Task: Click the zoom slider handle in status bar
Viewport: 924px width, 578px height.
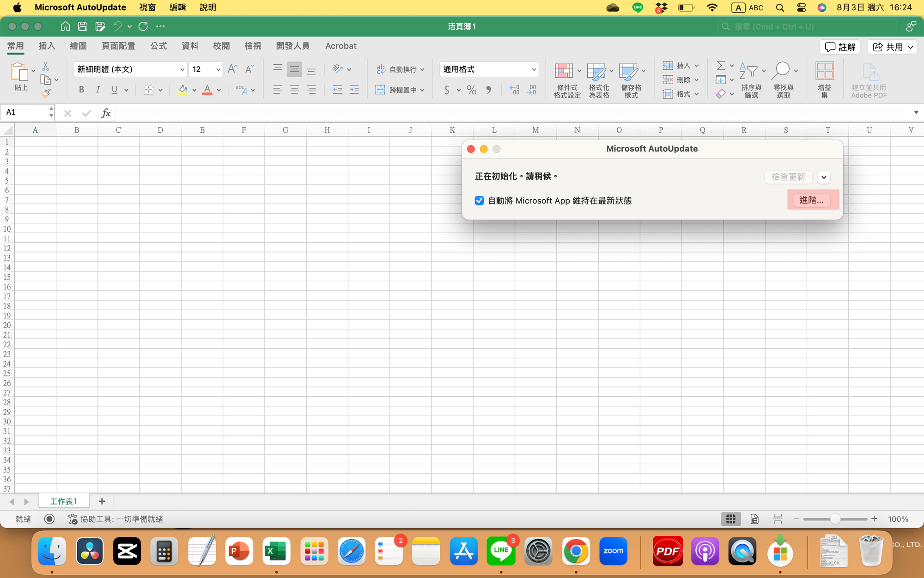Action: click(x=835, y=519)
